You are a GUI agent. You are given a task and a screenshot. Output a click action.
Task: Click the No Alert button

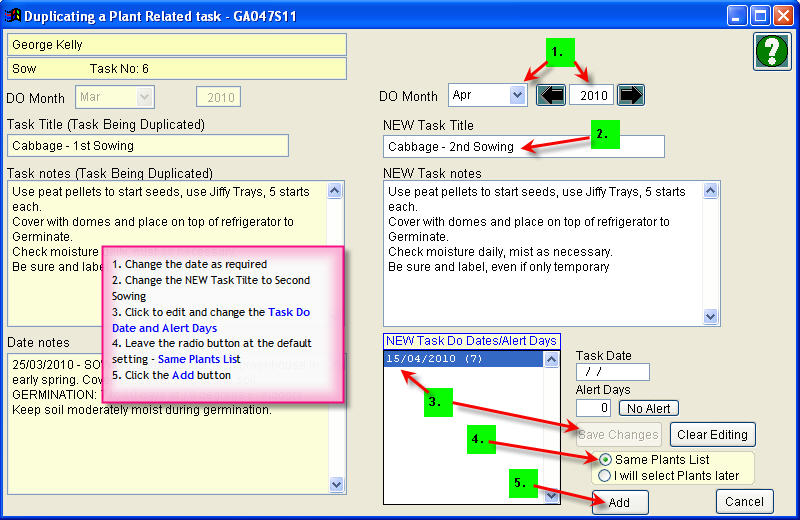coord(648,408)
